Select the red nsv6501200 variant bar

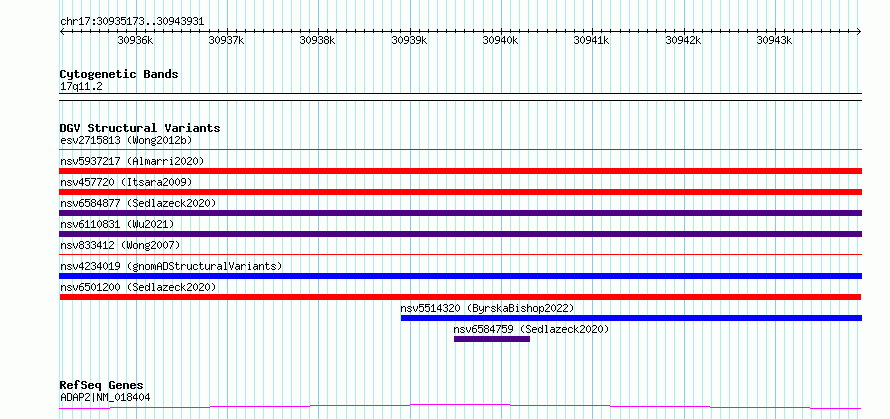460,297
